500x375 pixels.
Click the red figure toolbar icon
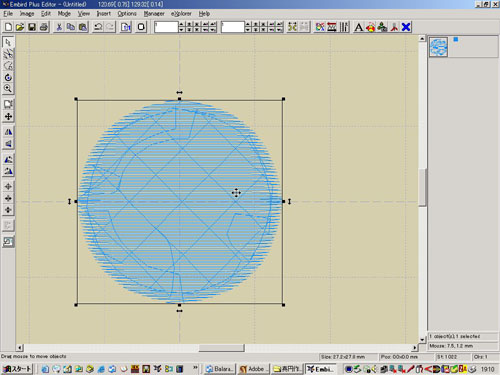(x=394, y=27)
